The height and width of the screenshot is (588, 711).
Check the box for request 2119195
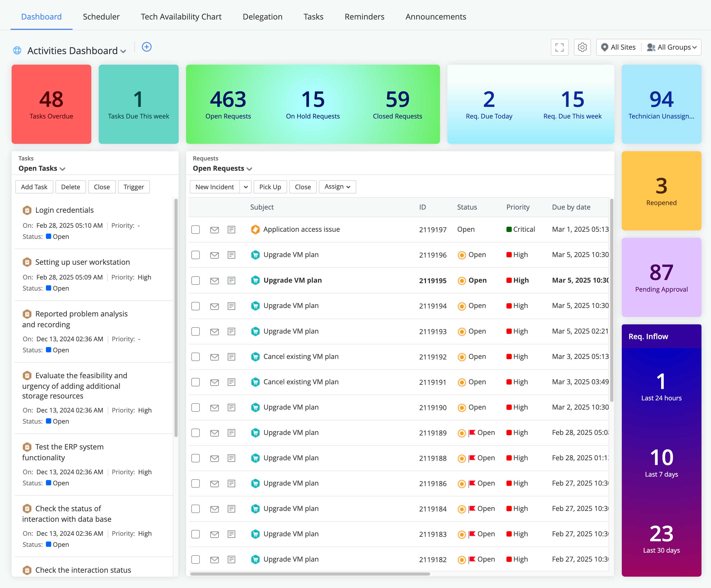(195, 281)
